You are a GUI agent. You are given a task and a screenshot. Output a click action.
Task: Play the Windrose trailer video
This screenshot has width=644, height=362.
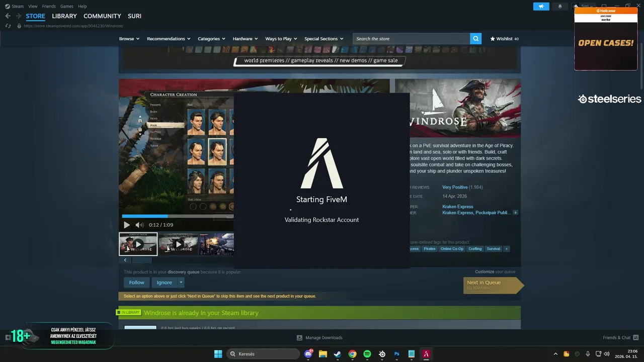(127, 225)
